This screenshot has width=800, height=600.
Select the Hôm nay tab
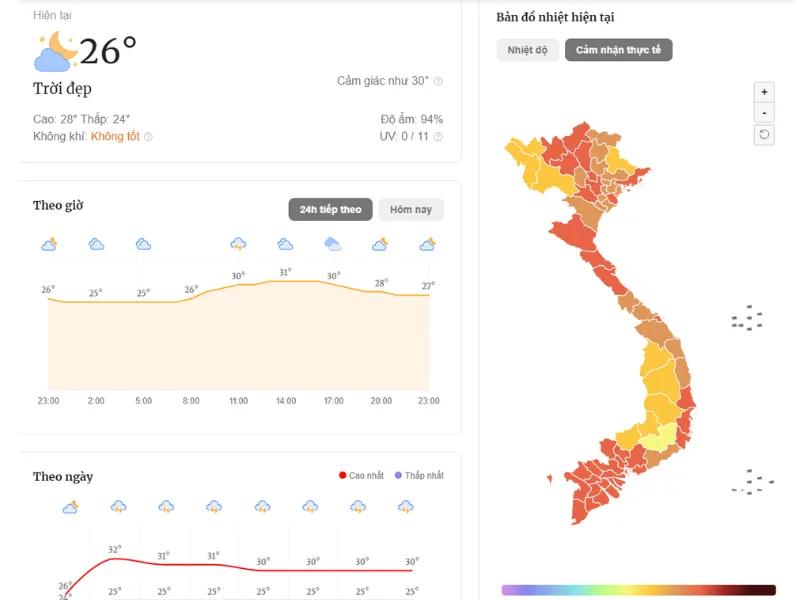[x=411, y=210]
